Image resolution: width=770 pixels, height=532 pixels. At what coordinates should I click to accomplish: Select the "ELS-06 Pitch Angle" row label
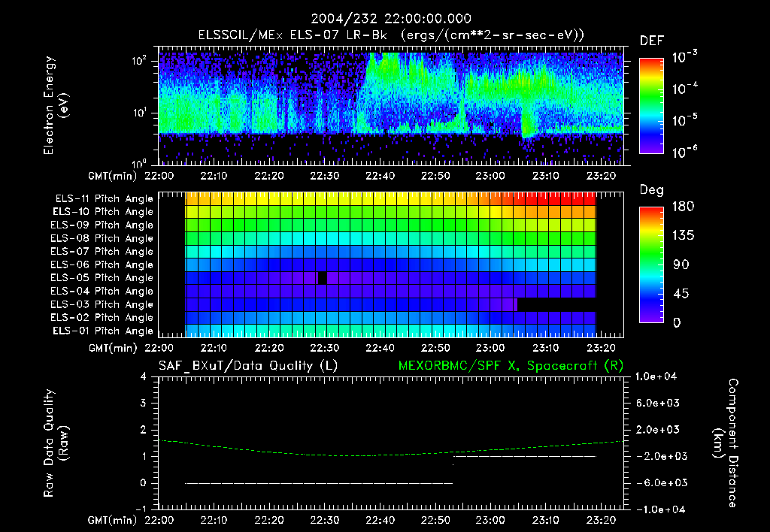102,264
